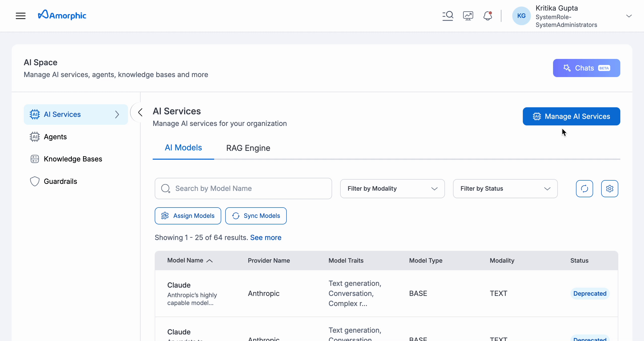Click the Manage AI Services button
The height and width of the screenshot is (341, 644).
pyautogui.click(x=571, y=116)
